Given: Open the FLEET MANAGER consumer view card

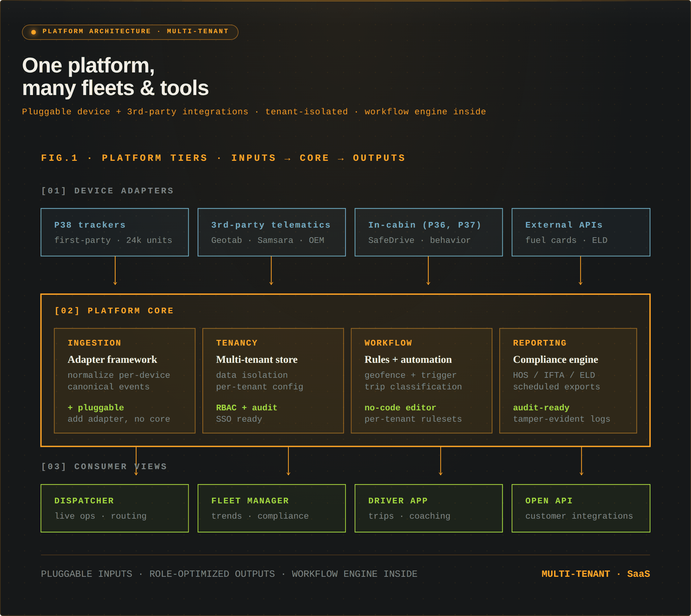Looking at the screenshot, I should click(272, 508).
